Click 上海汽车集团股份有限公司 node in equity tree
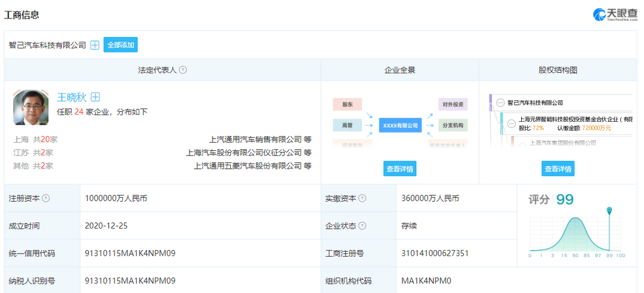This screenshot has width=644, height=293. click(x=563, y=143)
